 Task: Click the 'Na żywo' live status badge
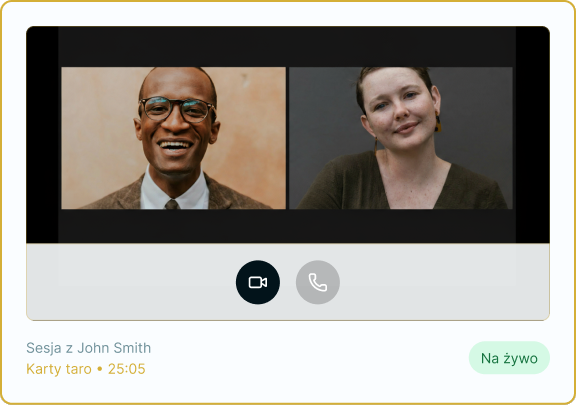[x=509, y=358]
